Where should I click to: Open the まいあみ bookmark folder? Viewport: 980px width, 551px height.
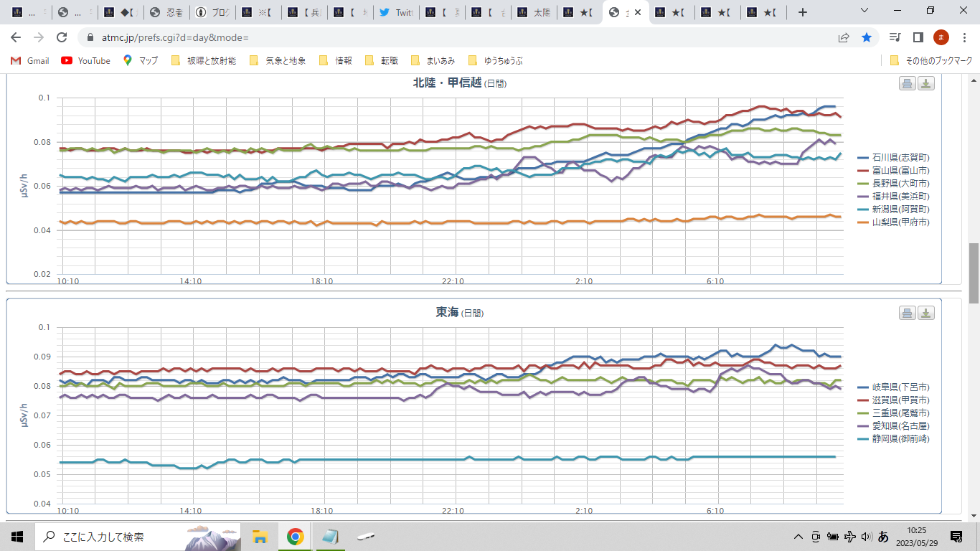pos(435,61)
